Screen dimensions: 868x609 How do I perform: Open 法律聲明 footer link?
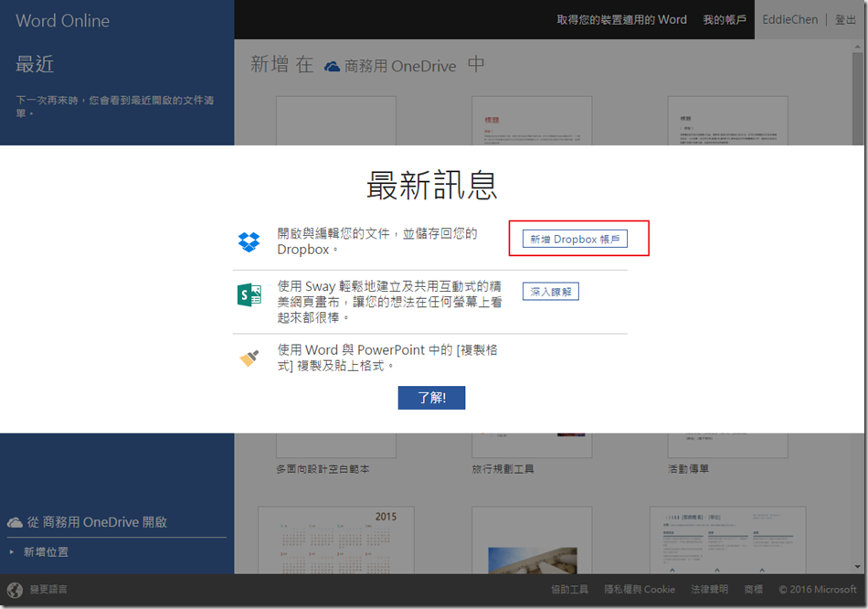pyautogui.click(x=709, y=590)
